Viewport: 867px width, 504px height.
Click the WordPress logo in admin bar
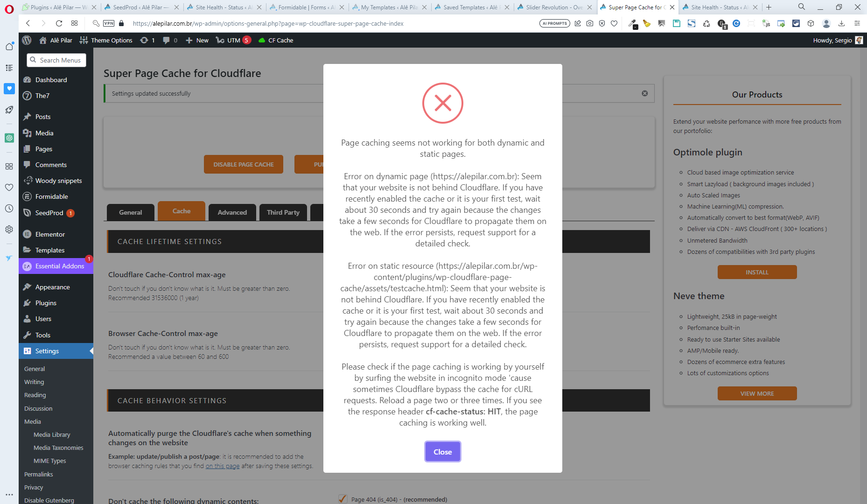coord(27,40)
